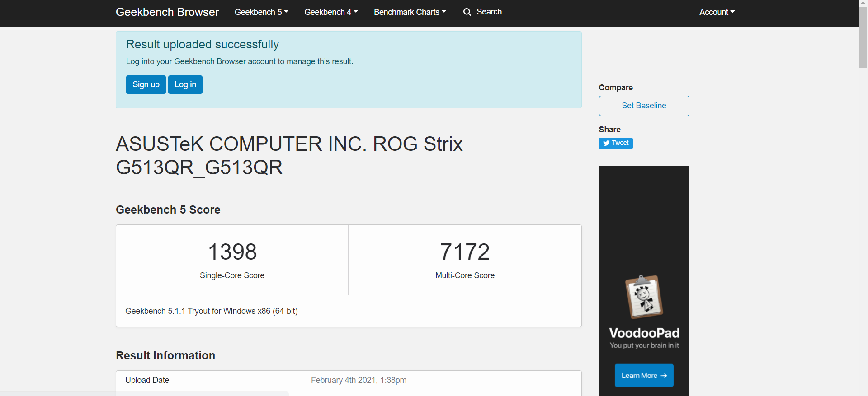The image size is (868, 396).
Task: Expand the Geekbench 5 dropdown menu
Action: pos(261,12)
